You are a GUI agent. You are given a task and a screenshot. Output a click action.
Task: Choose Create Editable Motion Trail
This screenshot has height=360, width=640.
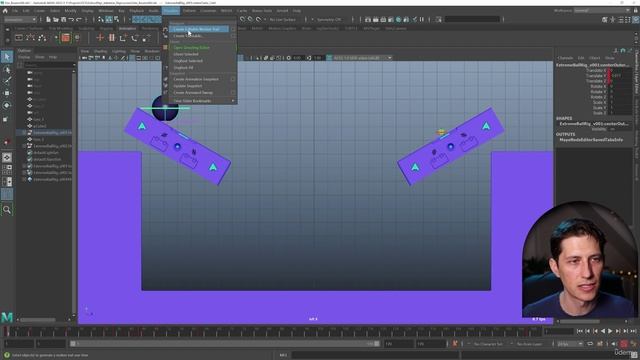click(199, 29)
